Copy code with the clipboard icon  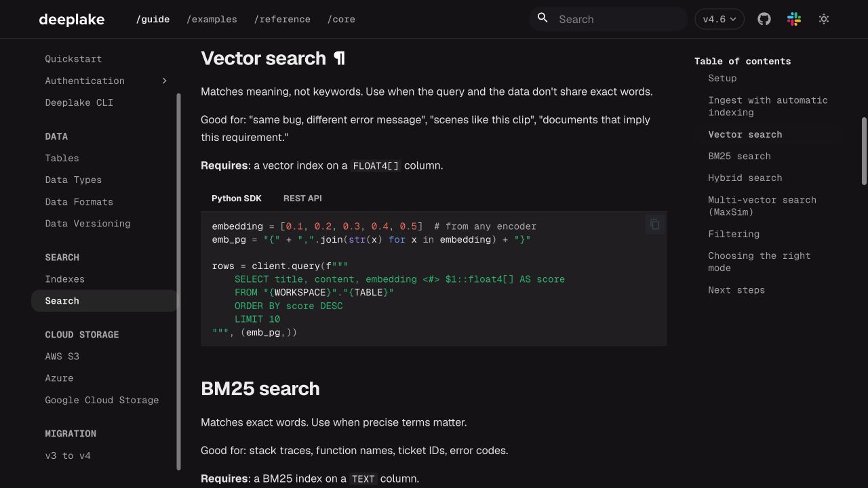pos(655,224)
